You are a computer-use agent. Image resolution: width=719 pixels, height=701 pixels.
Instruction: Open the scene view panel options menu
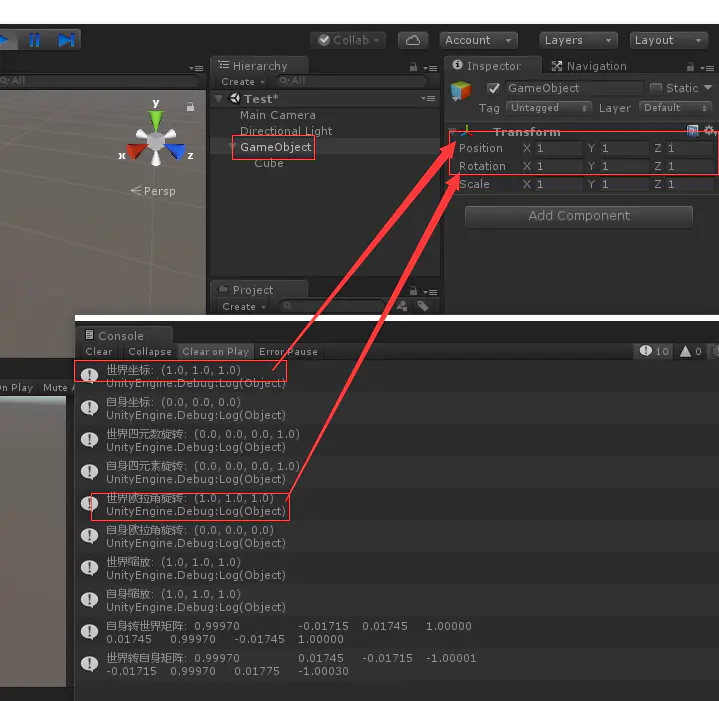pyautogui.click(x=196, y=68)
